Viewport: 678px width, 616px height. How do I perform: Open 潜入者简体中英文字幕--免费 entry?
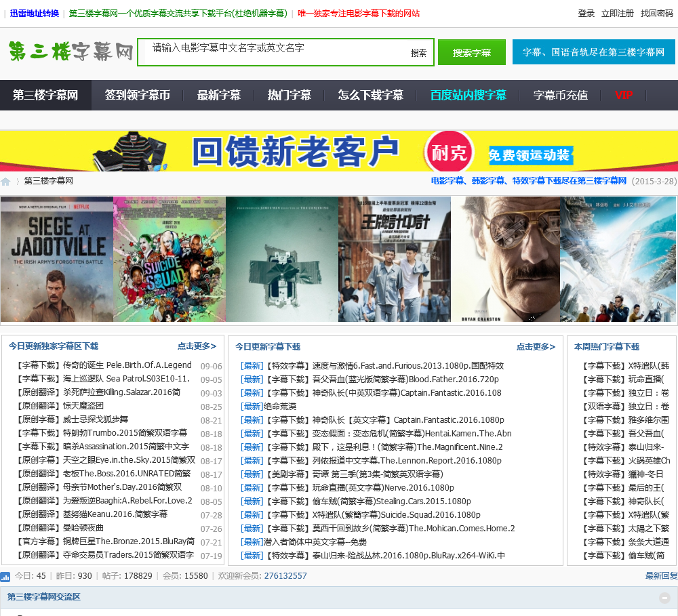coord(315,542)
